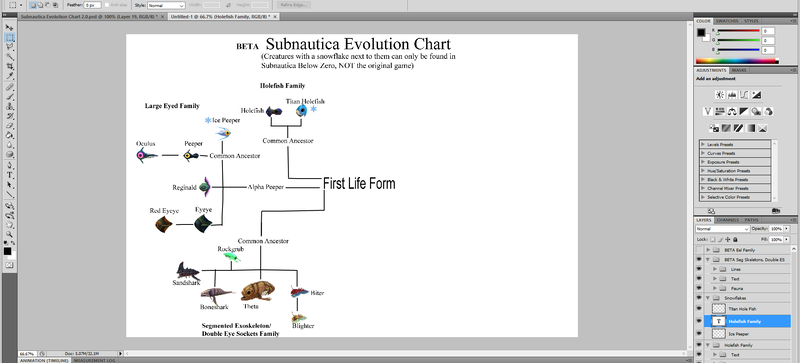Select the History Brush tool

(10, 116)
